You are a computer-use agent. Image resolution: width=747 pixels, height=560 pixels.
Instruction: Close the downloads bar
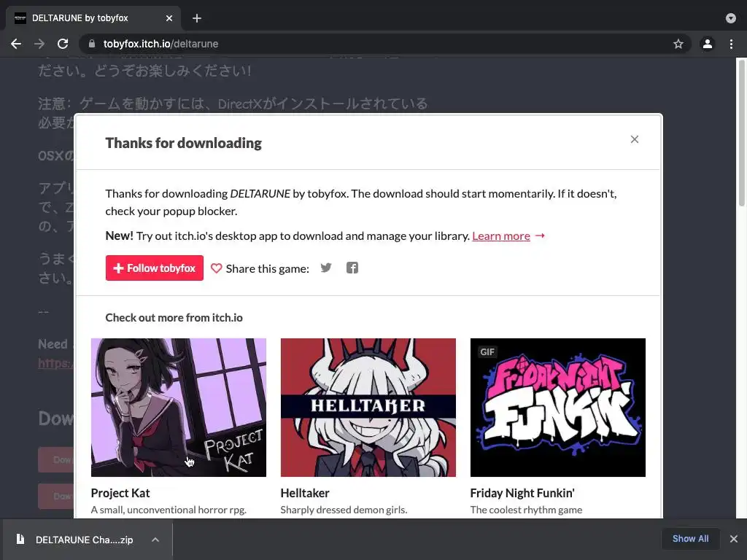coord(734,539)
